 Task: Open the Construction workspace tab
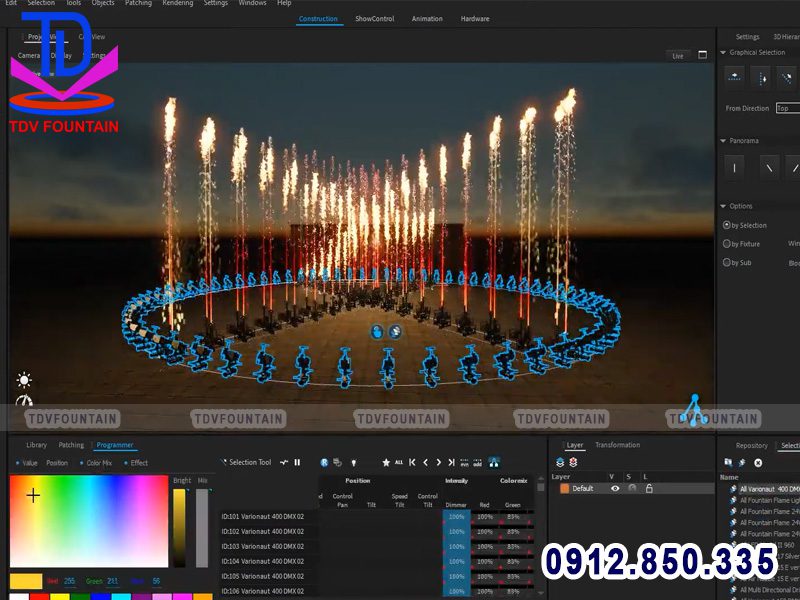click(x=318, y=19)
